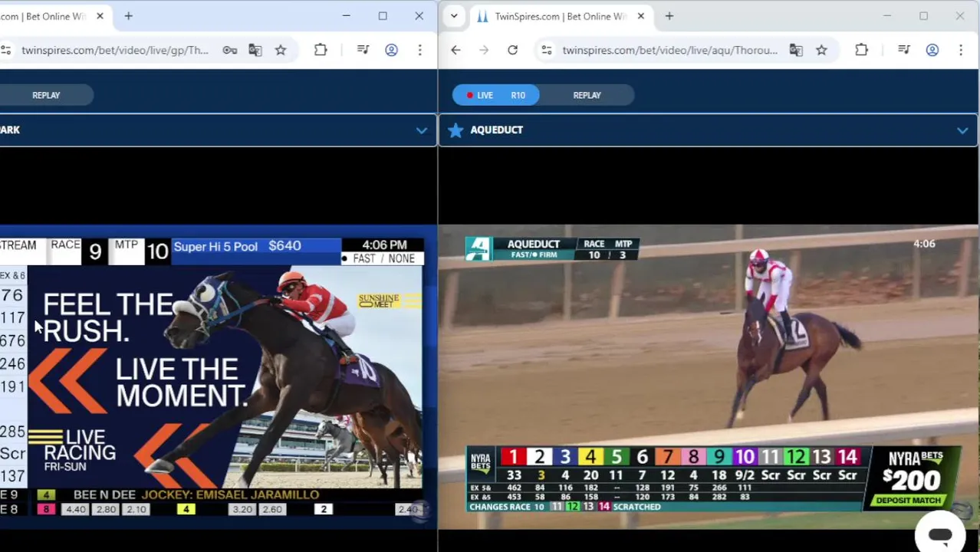
Task: Reload the page in right window
Action: [x=512, y=50]
